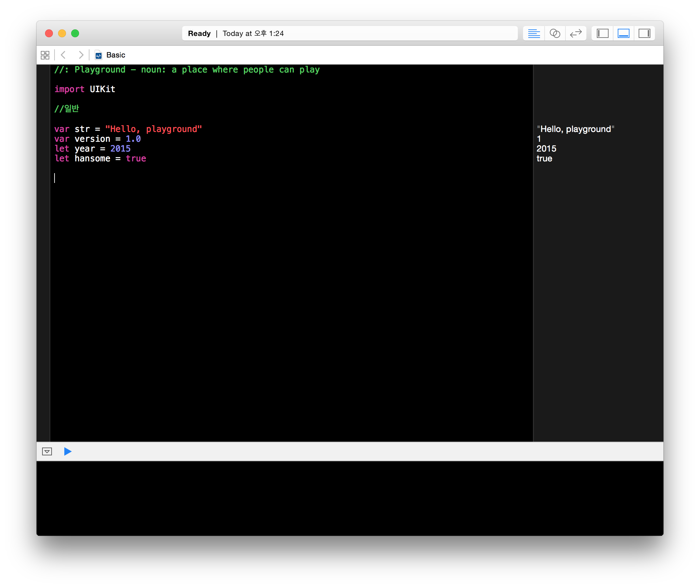The height and width of the screenshot is (588, 700).
Task: Collapse the debug area using the bottom-left button
Action: (x=47, y=451)
